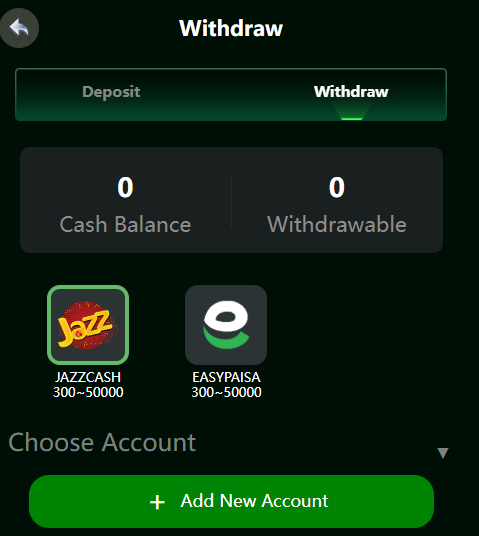Image resolution: width=479 pixels, height=536 pixels.
Task: Click the Withdraw page title
Action: (x=231, y=28)
